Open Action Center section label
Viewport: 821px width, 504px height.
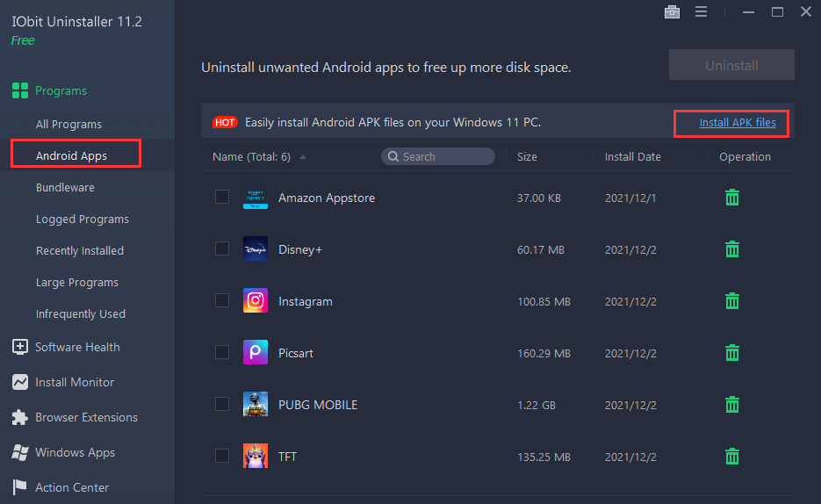72,487
